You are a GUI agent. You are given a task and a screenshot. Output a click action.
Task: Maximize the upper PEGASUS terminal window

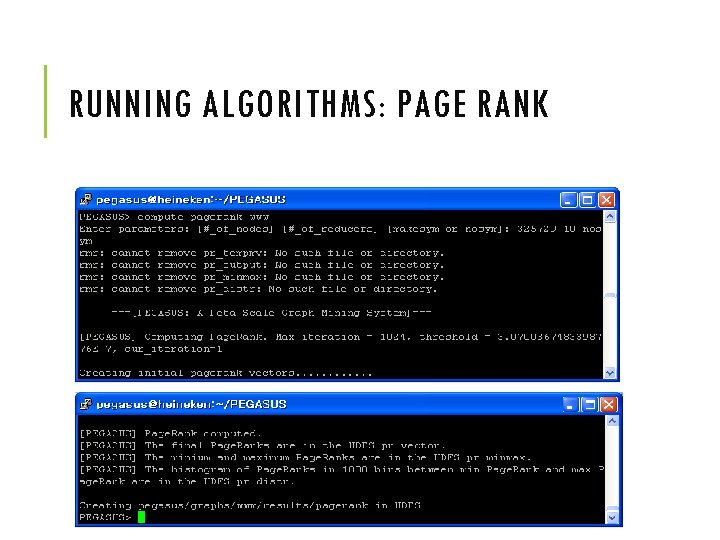[x=587, y=200]
